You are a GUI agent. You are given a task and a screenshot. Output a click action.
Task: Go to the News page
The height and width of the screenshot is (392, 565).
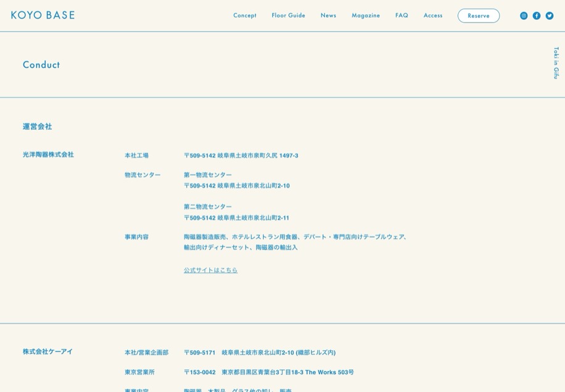click(x=329, y=15)
